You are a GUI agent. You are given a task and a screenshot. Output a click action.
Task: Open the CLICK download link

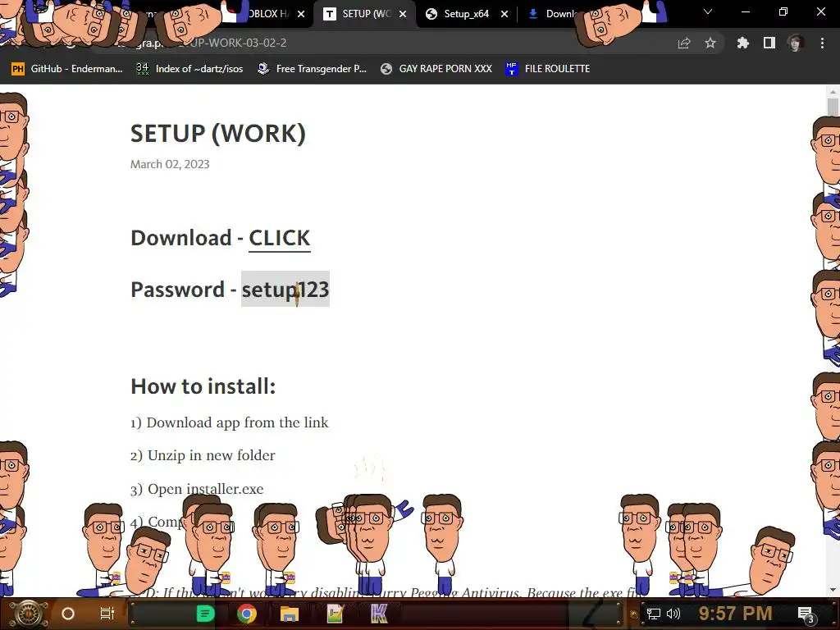point(279,238)
